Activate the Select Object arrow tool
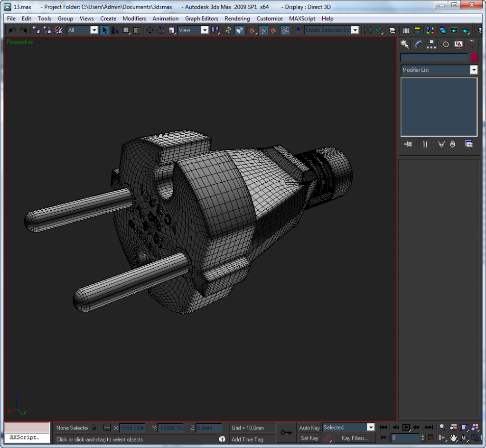This screenshot has width=486, height=448. click(105, 30)
